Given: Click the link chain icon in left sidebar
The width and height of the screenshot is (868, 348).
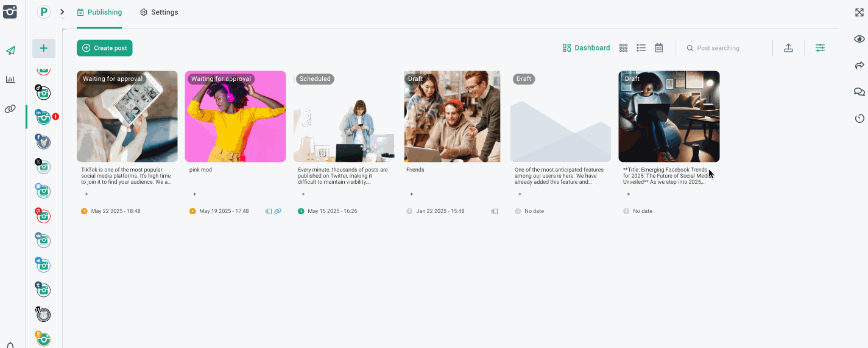Looking at the screenshot, I should point(10,109).
